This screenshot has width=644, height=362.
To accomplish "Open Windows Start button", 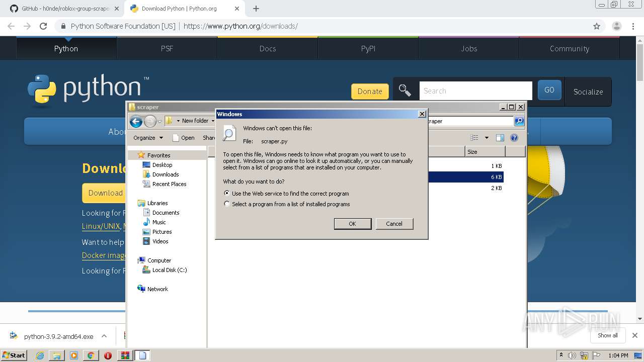I will [x=14, y=355].
